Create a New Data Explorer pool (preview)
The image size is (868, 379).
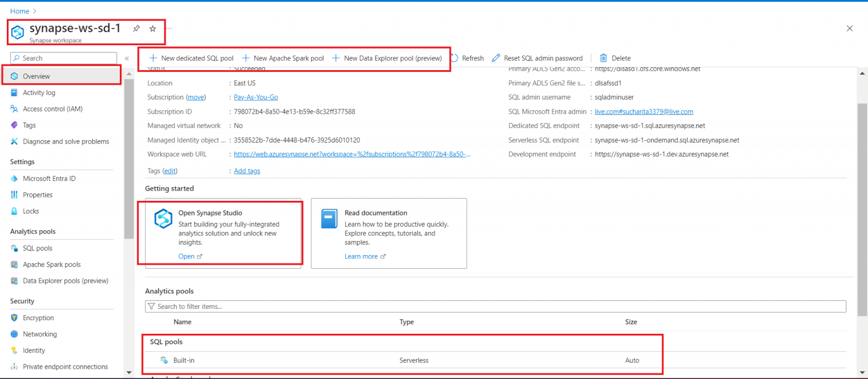coord(387,58)
